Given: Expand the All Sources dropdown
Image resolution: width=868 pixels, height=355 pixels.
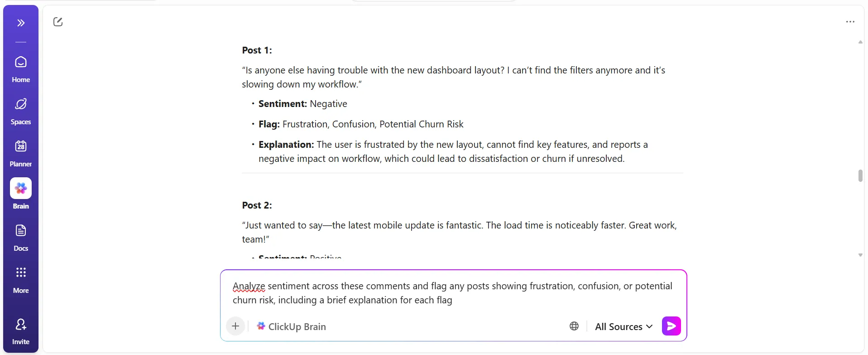Looking at the screenshot, I should (623, 326).
